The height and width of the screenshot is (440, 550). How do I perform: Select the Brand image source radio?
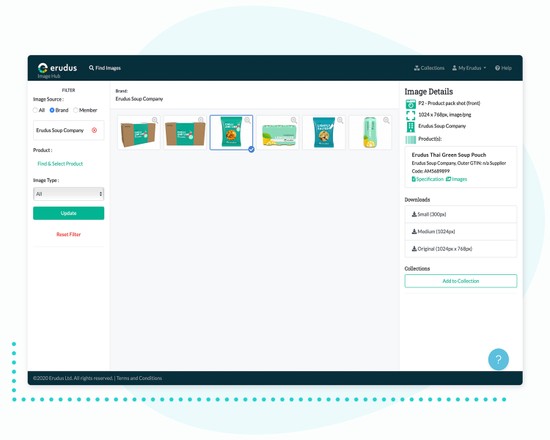pos(52,110)
